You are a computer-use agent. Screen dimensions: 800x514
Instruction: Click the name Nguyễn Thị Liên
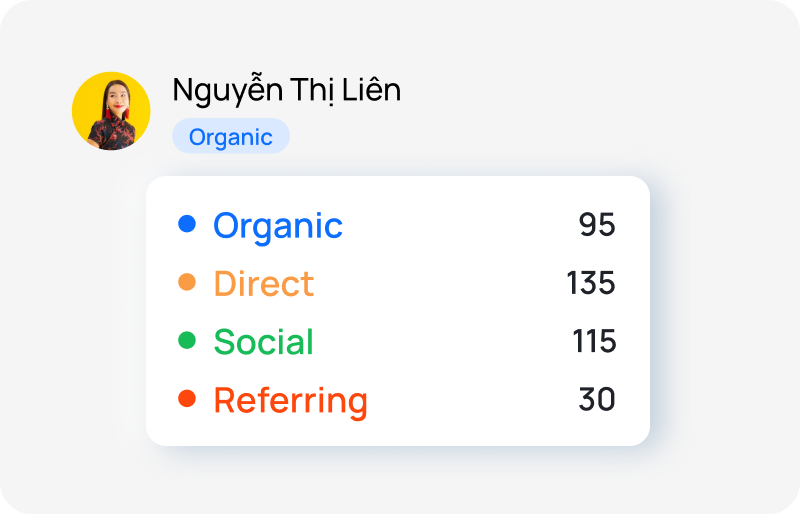click(x=286, y=90)
